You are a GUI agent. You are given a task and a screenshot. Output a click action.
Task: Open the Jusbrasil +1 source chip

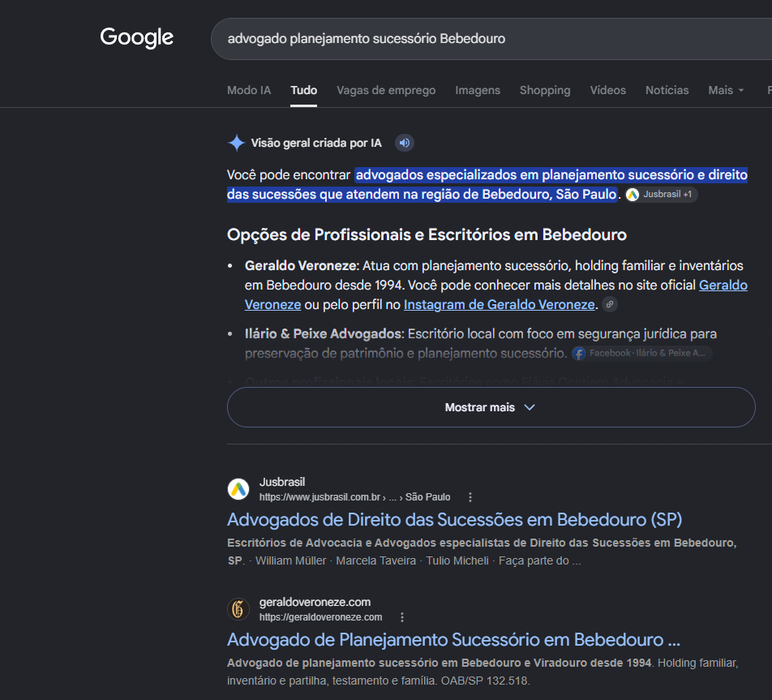coord(661,194)
